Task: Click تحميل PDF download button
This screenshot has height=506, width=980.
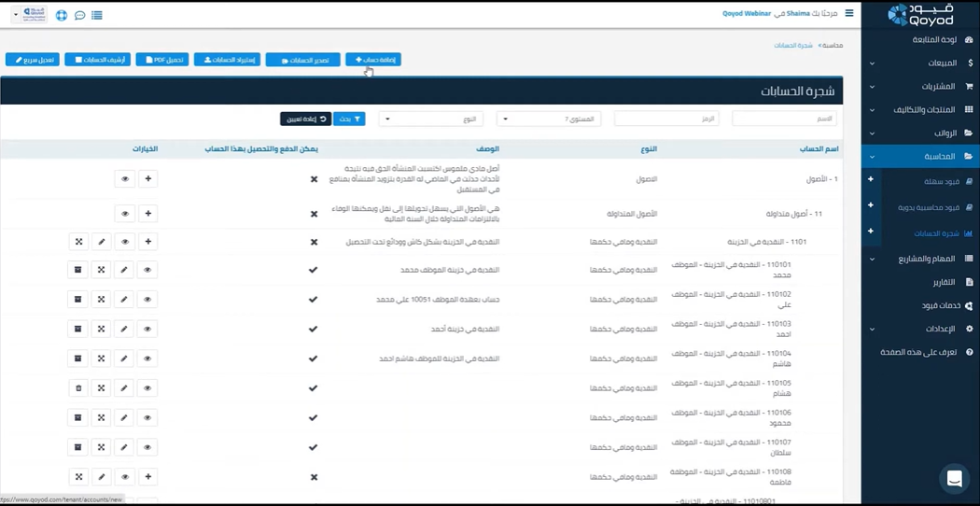Action: coord(162,60)
